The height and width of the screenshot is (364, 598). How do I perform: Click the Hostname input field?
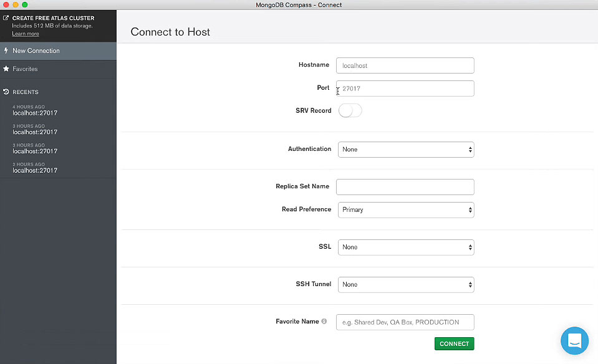pyautogui.click(x=405, y=65)
